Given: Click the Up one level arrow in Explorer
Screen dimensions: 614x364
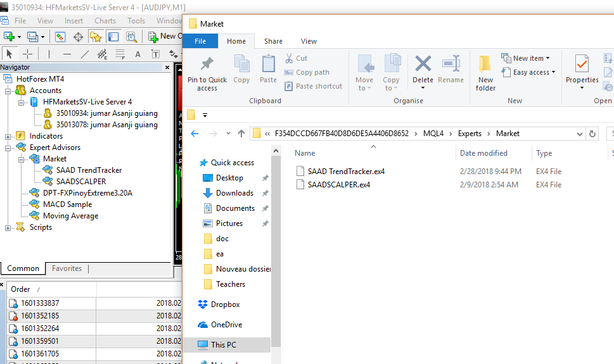Looking at the screenshot, I should click(241, 134).
